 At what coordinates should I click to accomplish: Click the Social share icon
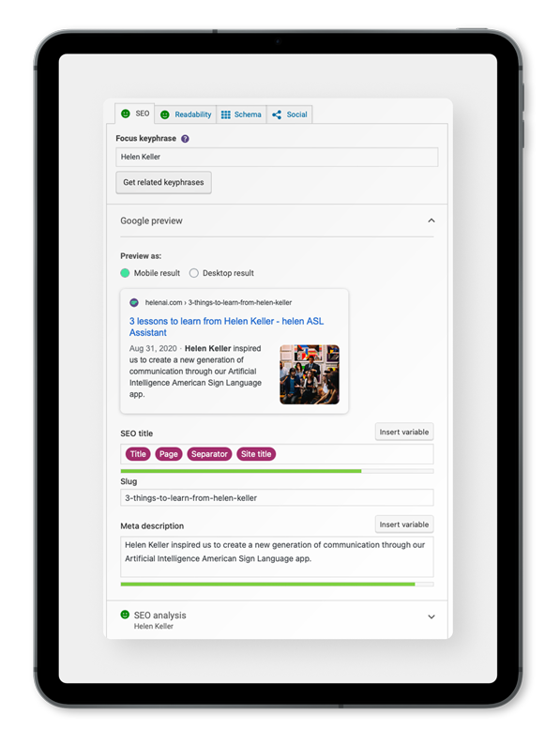[x=277, y=114]
